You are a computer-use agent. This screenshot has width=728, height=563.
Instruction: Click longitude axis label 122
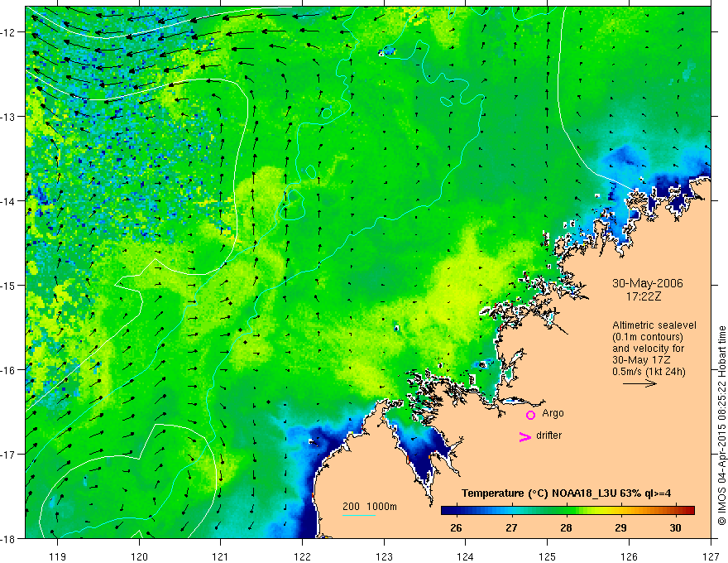click(x=302, y=556)
